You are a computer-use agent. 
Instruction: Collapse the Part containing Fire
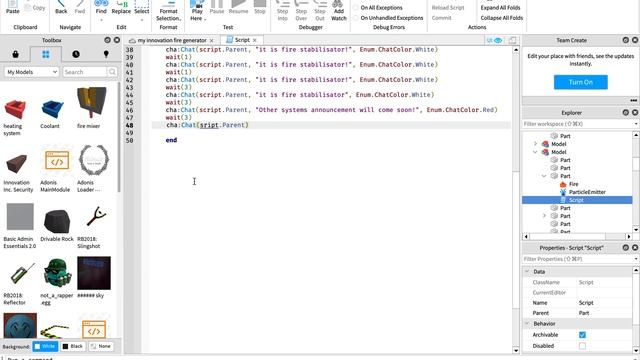click(544, 176)
